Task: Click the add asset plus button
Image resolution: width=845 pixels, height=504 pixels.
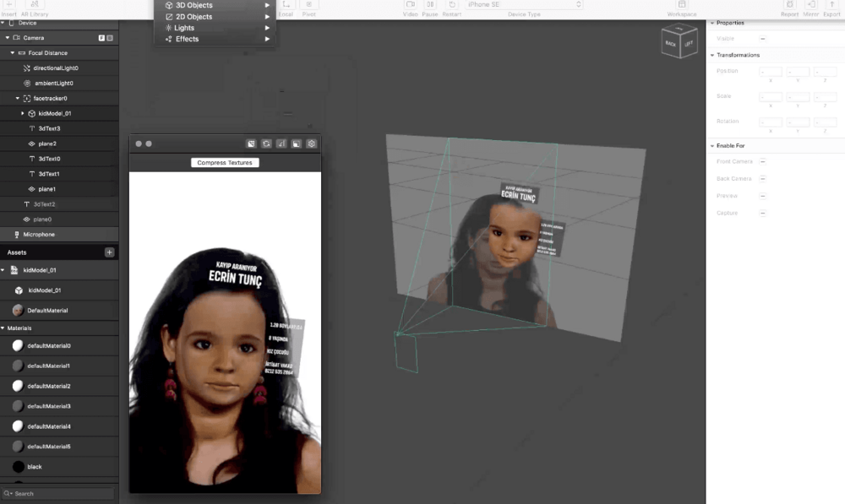Action: (x=109, y=252)
